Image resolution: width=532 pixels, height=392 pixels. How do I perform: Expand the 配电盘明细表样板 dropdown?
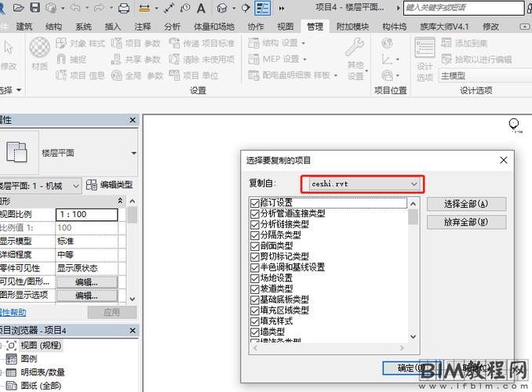(336, 75)
